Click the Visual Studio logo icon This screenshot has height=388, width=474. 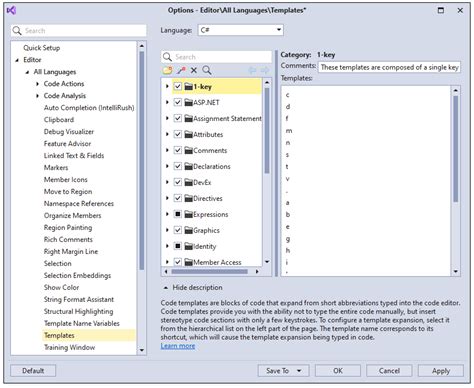pyautogui.click(x=11, y=10)
